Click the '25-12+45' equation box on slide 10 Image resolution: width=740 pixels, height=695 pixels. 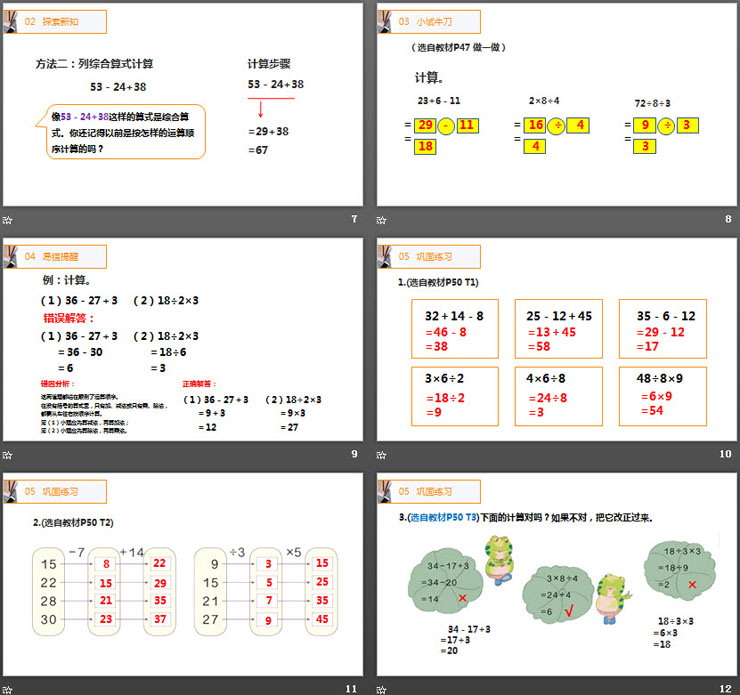[x=558, y=328]
